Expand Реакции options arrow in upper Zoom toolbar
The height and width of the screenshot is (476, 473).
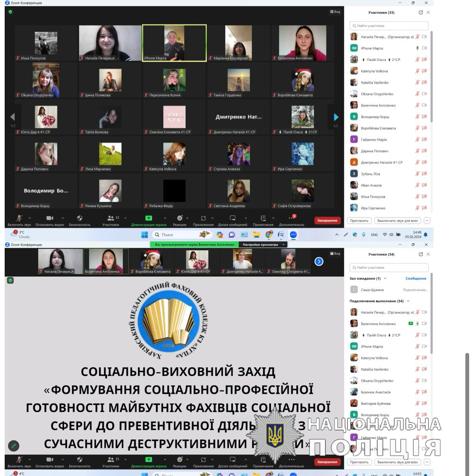pos(188,218)
